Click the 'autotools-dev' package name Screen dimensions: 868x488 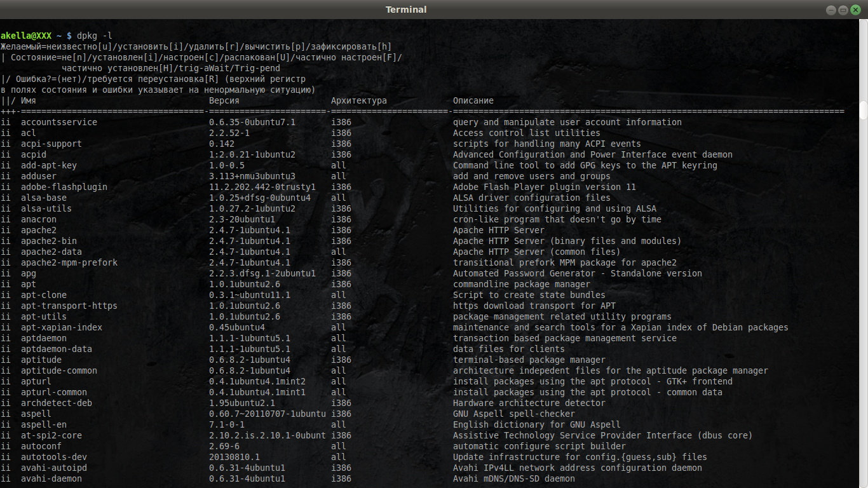point(54,457)
